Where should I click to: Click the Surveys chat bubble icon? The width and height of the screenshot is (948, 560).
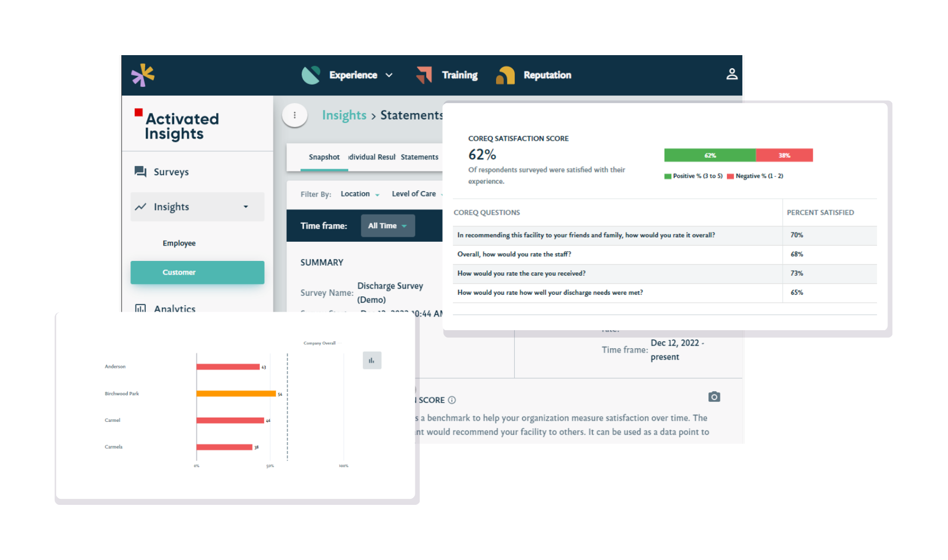[140, 172]
